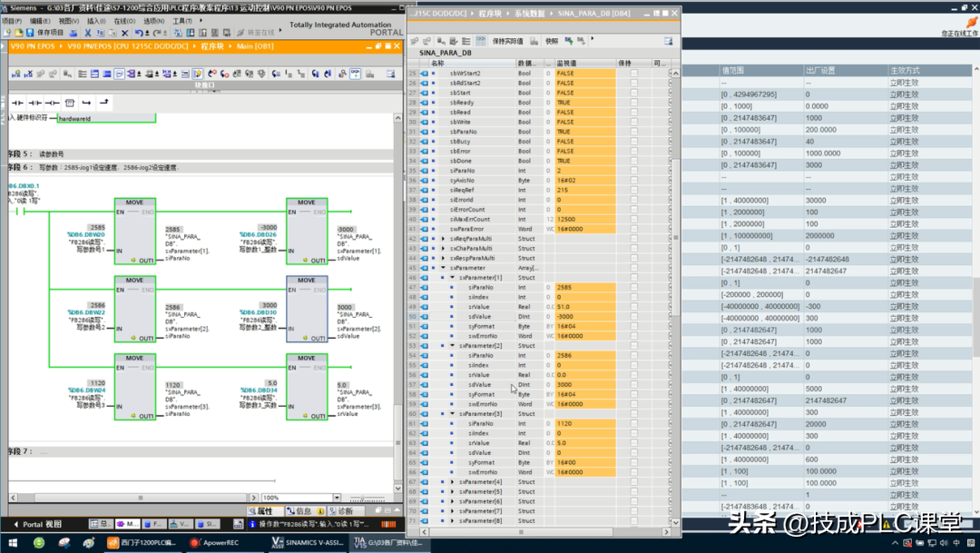Insert a normally open contact
Screen dimensions: 980x553
click(17, 103)
